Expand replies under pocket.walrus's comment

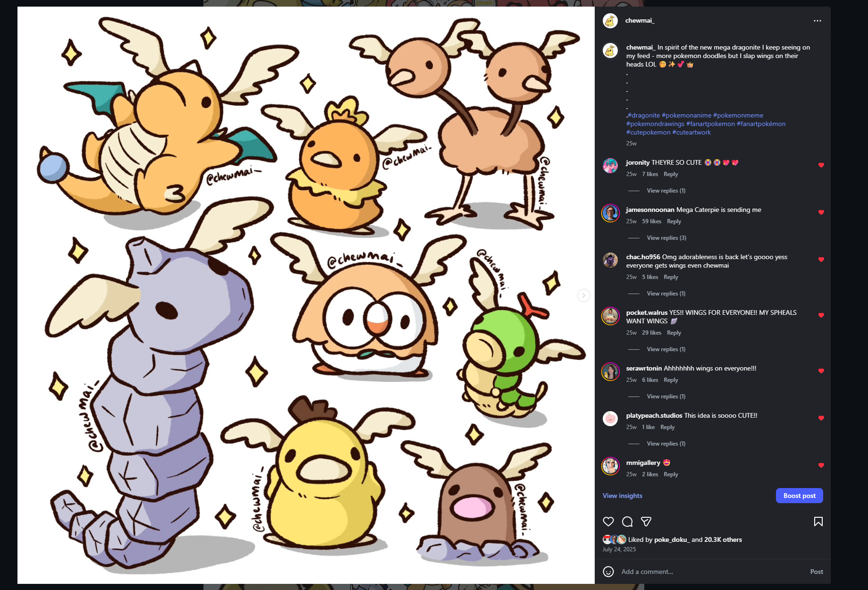[x=666, y=349]
